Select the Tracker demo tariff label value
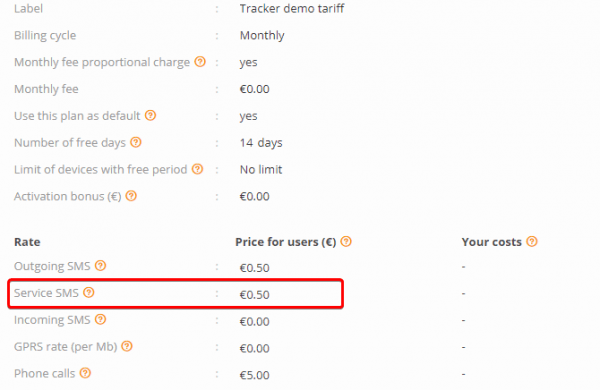This screenshot has height=390, width=600. (x=292, y=8)
